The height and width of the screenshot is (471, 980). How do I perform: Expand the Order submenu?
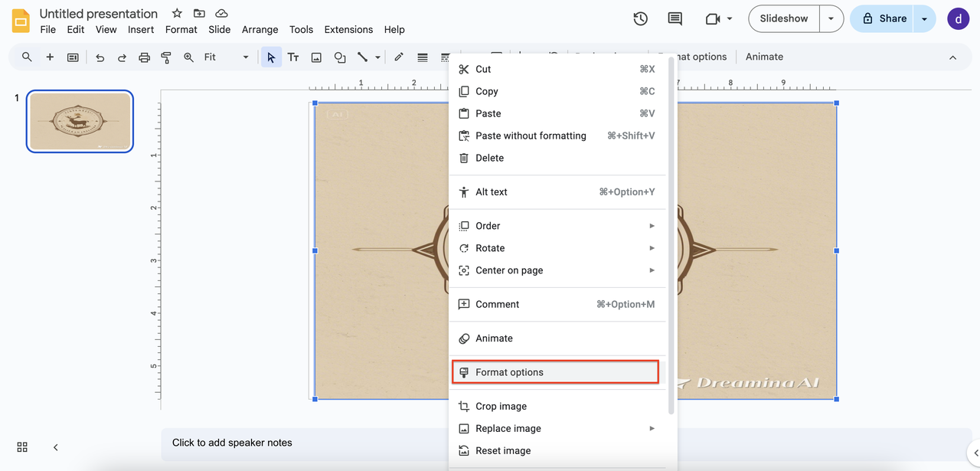[x=556, y=226]
